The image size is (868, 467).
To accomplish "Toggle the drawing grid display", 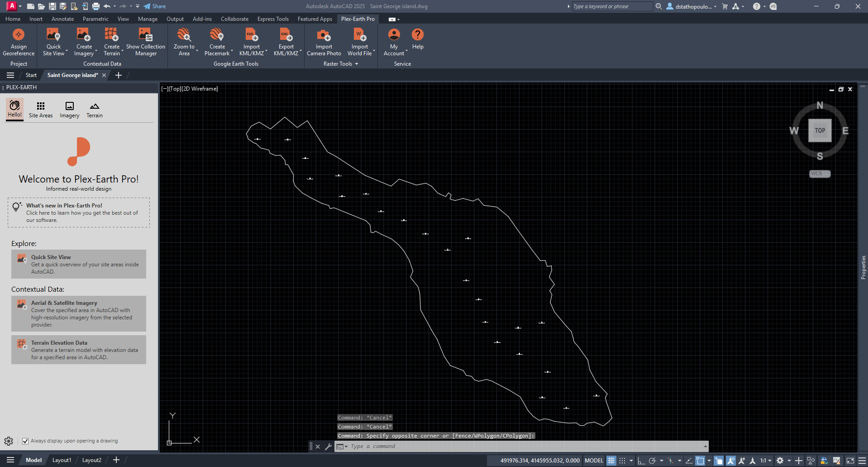I will click(x=611, y=461).
